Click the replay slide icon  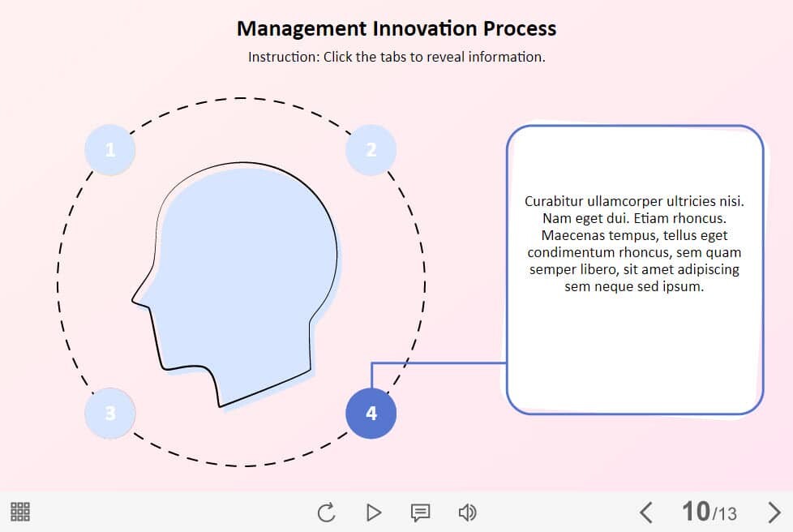(x=326, y=513)
